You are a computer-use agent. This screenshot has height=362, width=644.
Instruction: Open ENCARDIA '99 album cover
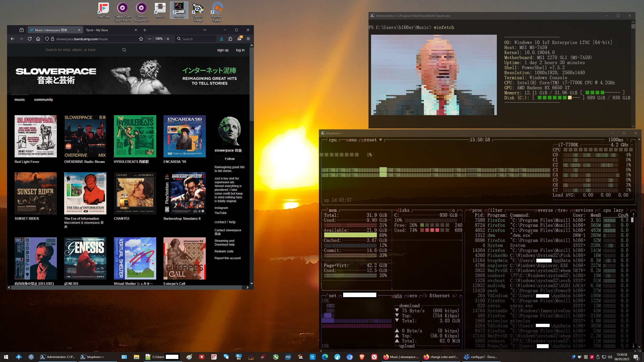pyautogui.click(x=184, y=136)
